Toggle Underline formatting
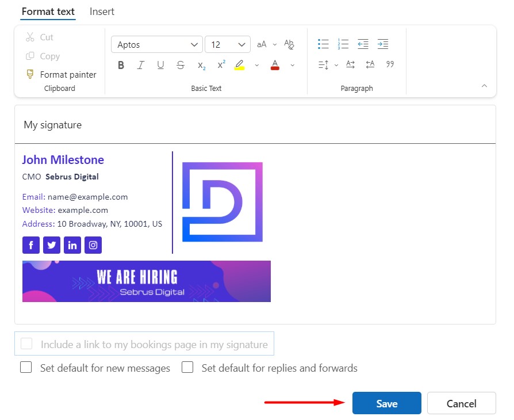This screenshot has height=420, width=514. [x=160, y=65]
